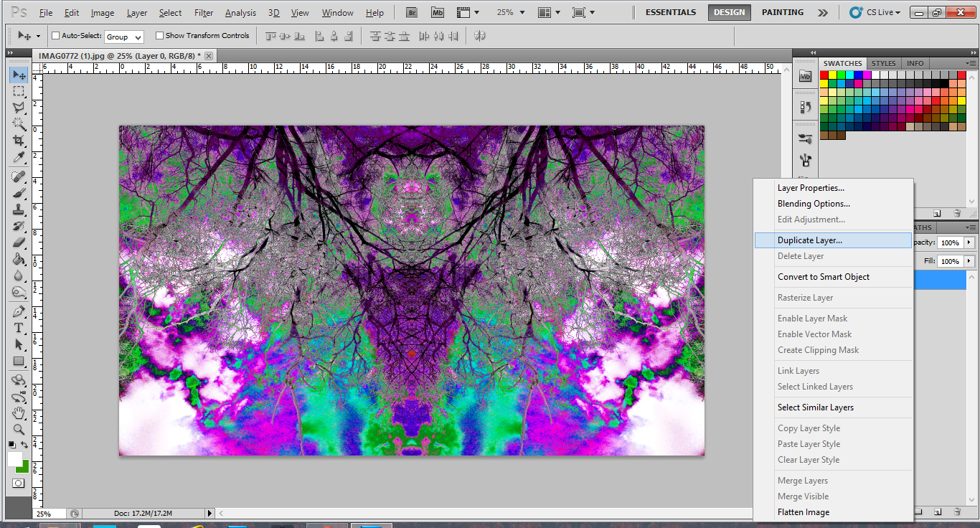Screen dimensions: 980x528
Task: Toggle Quick Mask mode
Action: [19, 483]
